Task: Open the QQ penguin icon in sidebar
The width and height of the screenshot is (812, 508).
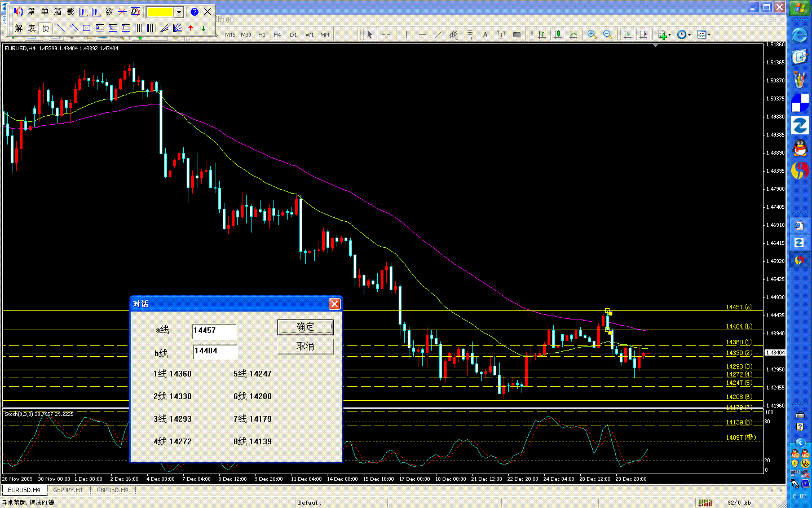Action: click(800, 148)
